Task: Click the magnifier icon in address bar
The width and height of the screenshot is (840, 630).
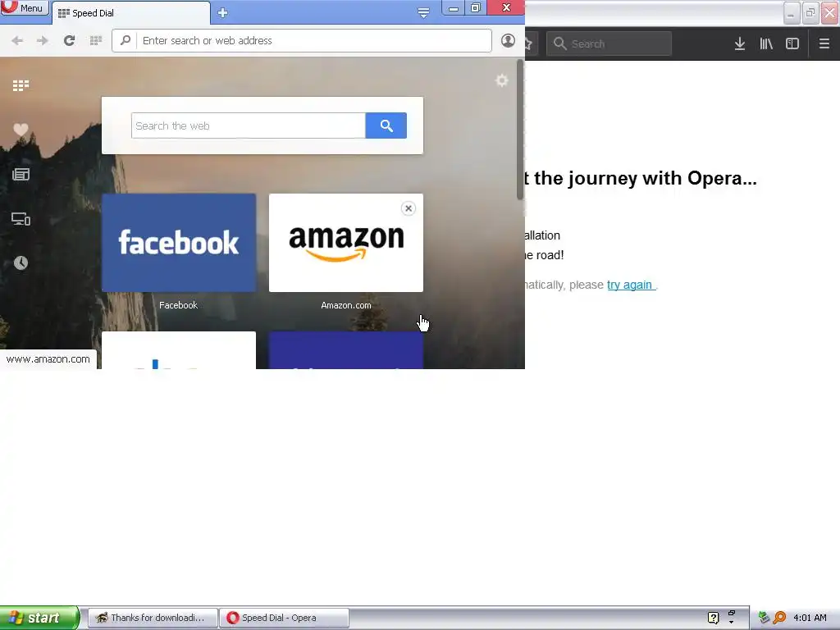Action: tap(126, 41)
